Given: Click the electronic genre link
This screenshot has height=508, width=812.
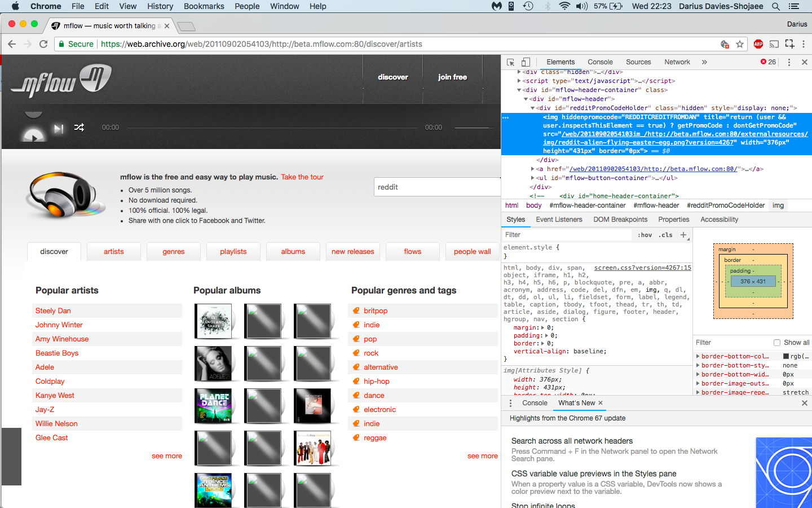Looking at the screenshot, I should (x=379, y=410).
